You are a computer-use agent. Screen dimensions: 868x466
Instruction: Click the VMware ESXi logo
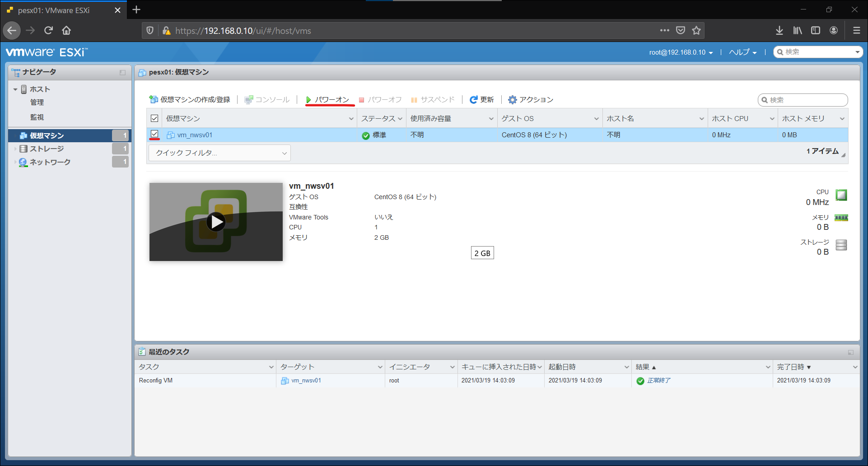tap(47, 52)
